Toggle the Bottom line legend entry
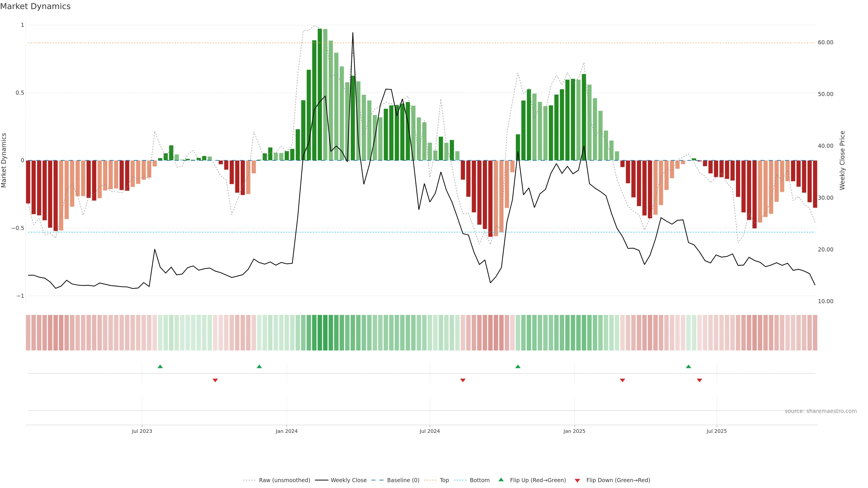The height and width of the screenshot is (488, 868). click(x=479, y=480)
